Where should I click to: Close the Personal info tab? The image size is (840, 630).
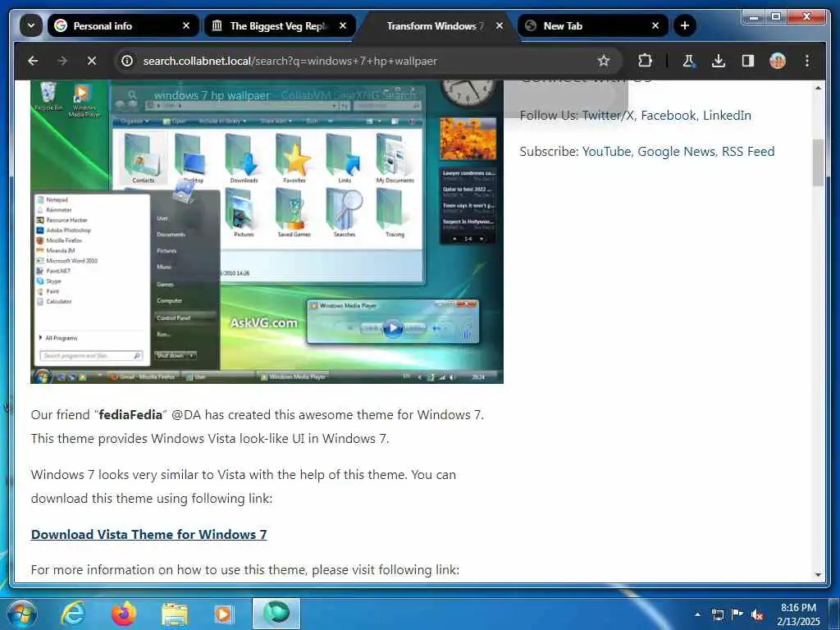point(186,25)
